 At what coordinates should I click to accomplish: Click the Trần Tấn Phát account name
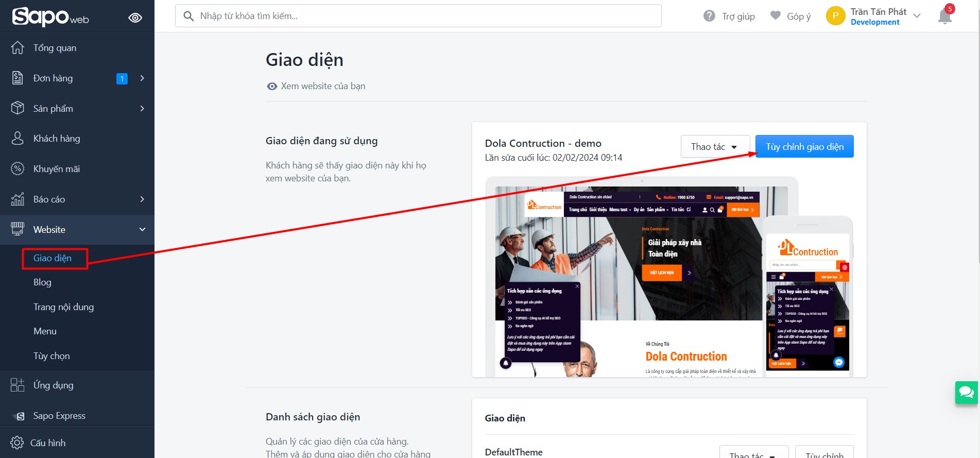click(x=878, y=12)
